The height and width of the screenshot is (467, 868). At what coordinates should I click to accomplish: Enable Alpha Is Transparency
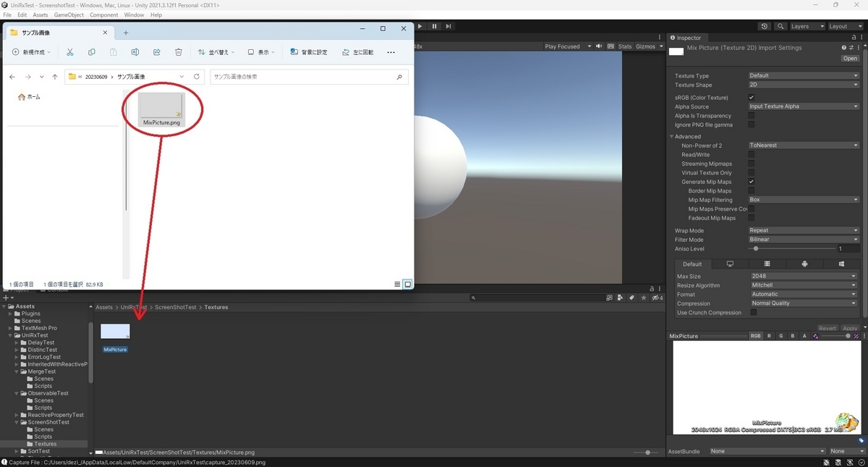pos(753,115)
